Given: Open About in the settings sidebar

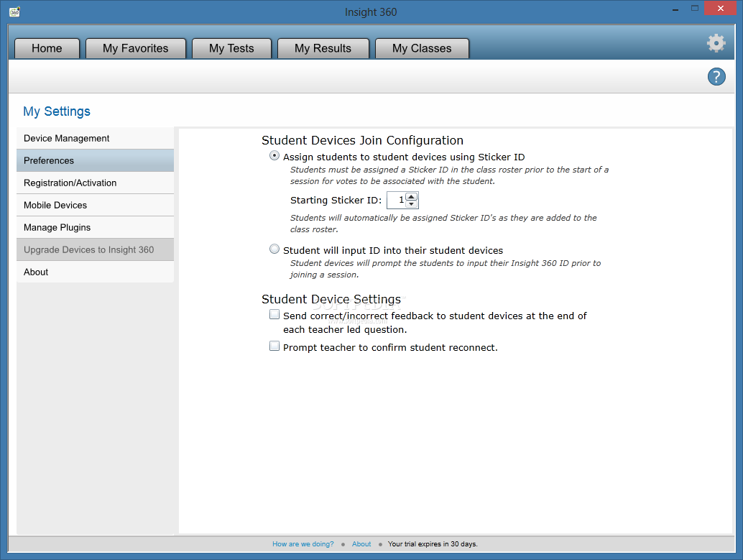Looking at the screenshot, I should point(96,272).
